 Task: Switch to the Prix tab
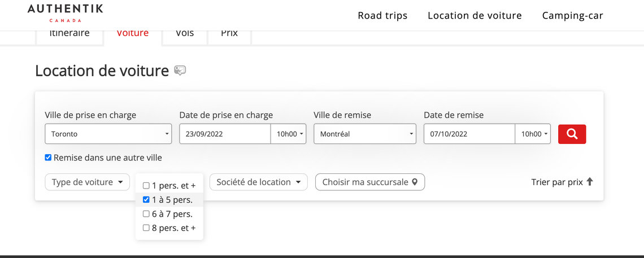[x=229, y=33]
